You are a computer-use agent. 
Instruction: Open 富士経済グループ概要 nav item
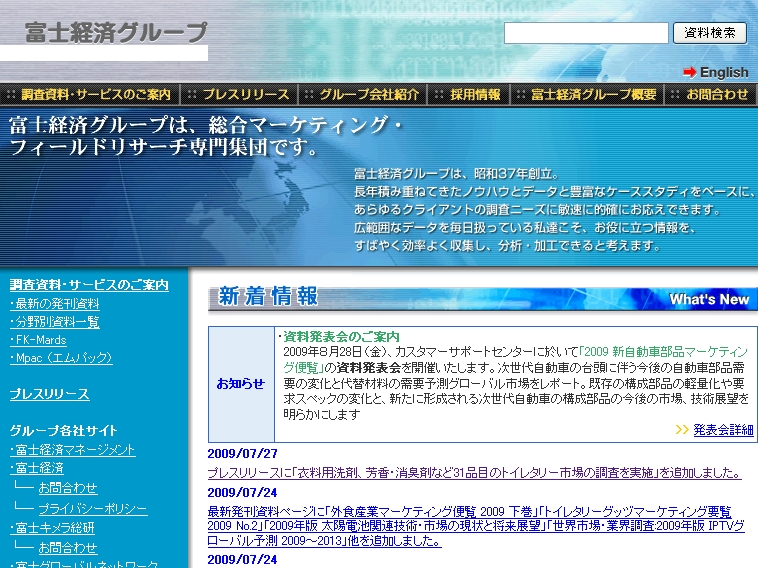click(594, 94)
